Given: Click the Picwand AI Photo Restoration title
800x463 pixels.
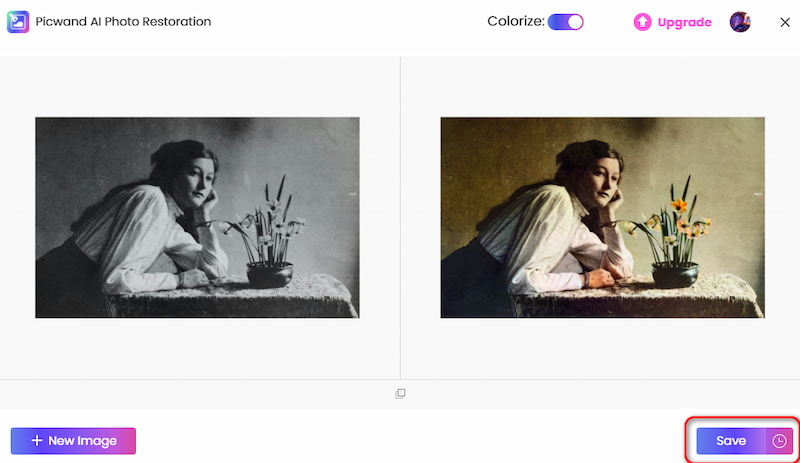Looking at the screenshot, I should click(x=123, y=21).
